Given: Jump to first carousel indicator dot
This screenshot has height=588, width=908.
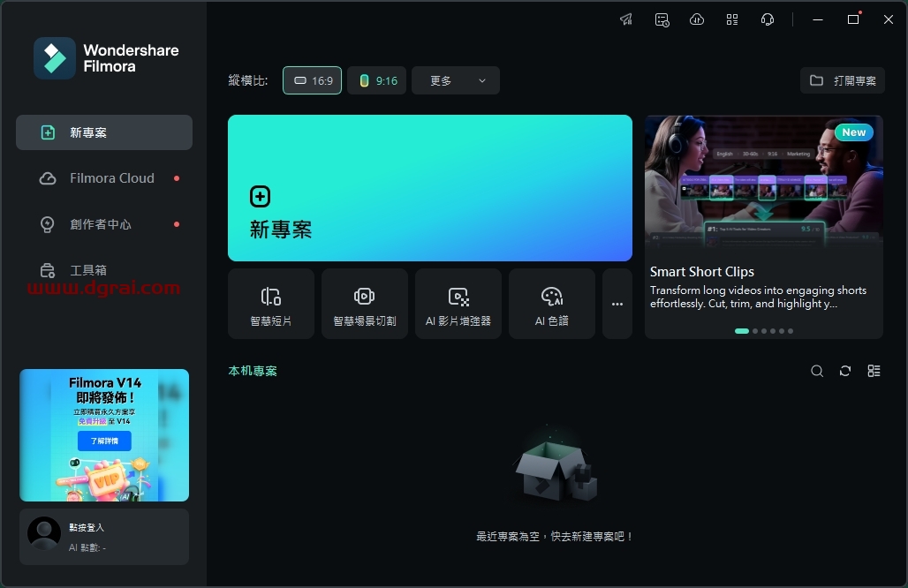Looking at the screenshot, I should click(x=742, y=331).
